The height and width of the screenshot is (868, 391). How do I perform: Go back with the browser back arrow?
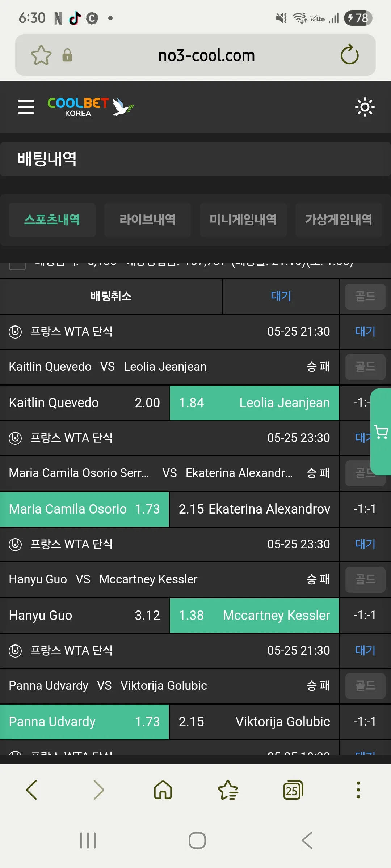tap(32, 790)
